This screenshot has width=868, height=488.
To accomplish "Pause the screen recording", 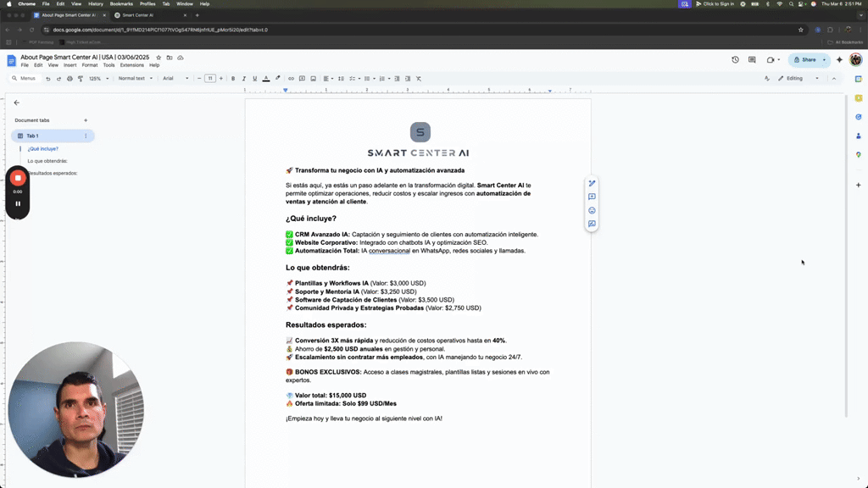I will click(x=18, y=203).
